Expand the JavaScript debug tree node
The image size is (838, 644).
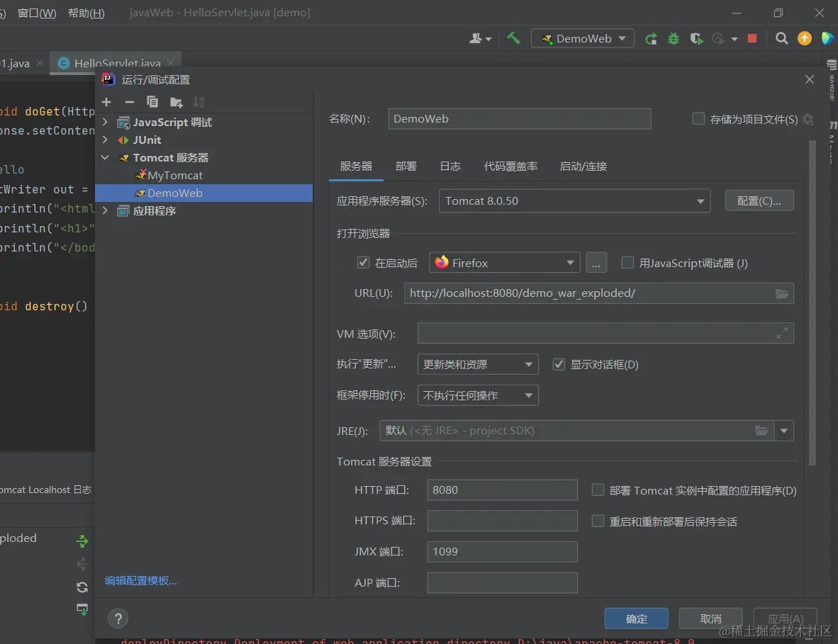click(106, 123)
